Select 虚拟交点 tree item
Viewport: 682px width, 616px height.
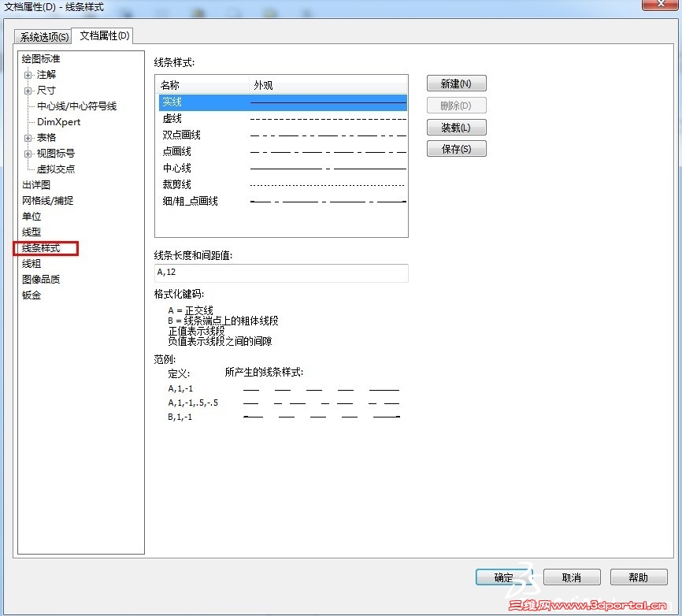click(x=56, y=169)
